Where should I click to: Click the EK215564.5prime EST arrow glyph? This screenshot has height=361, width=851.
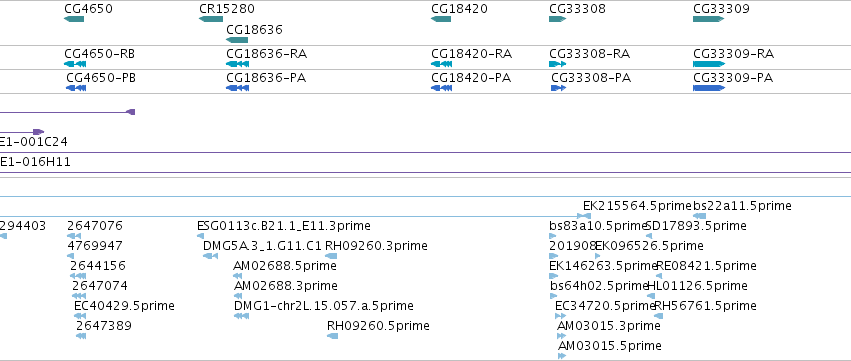pyautogui.click(x=587, y=216)
